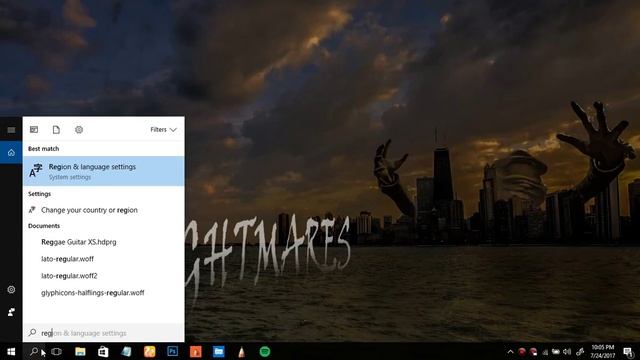Viewport: 640px width, 360px height.
Task: Filter search results by Apps icon
Action: (34, 129)
